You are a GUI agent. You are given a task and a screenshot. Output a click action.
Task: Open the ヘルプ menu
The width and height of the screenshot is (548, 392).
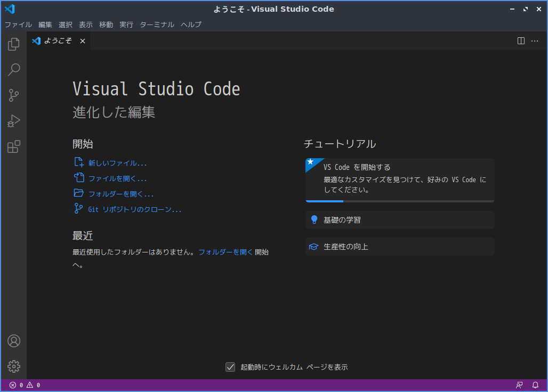tap(191, 24)
